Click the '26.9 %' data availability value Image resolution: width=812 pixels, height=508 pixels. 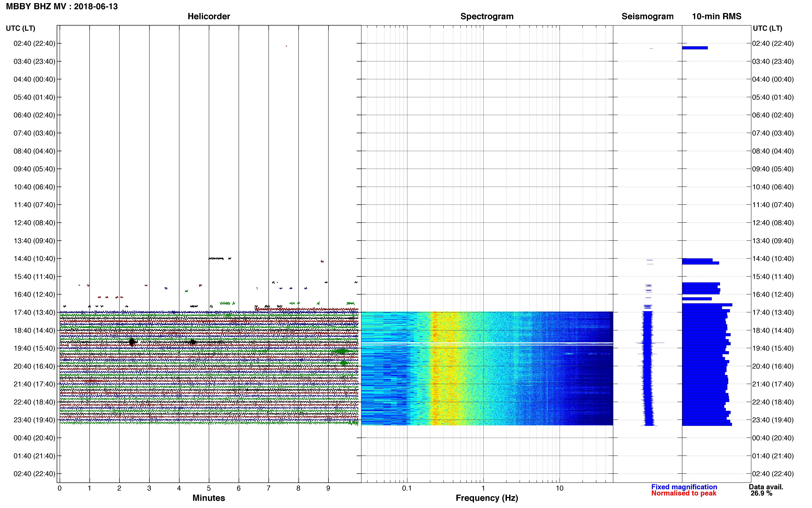[x=762, y=493]
